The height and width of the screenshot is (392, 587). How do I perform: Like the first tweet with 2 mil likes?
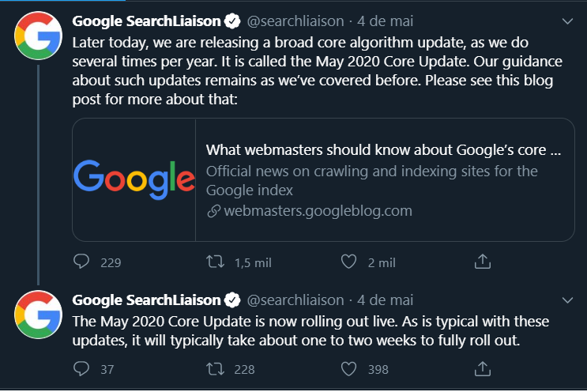pos(348,262)
